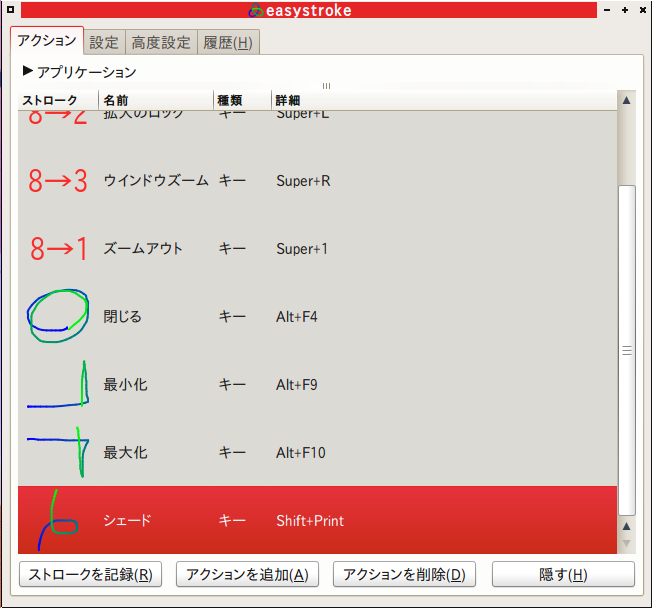This screenshot has height=608, width=652.
Task: Click the stroke gesture for 最大化
Action: [58, 452]
